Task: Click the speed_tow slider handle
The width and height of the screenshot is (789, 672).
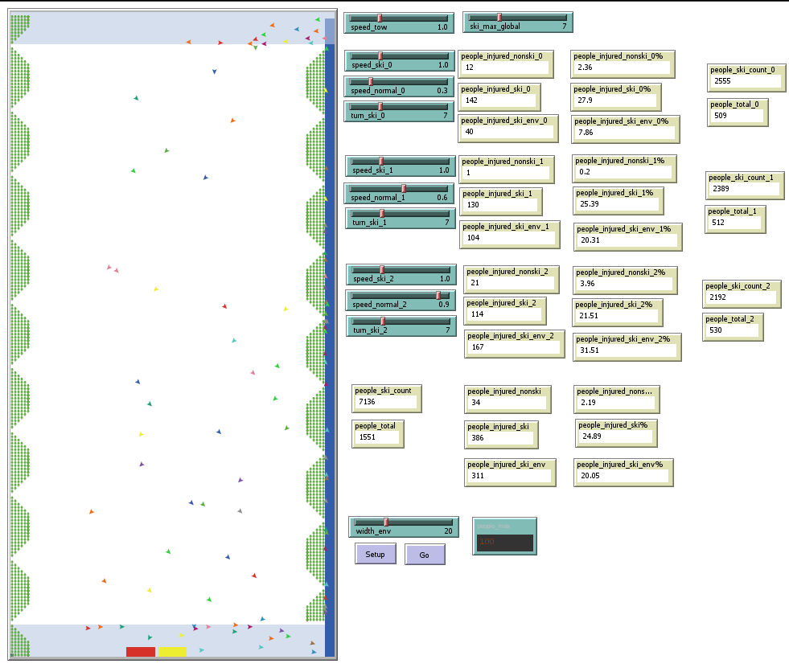Action: tap(380, 18)
